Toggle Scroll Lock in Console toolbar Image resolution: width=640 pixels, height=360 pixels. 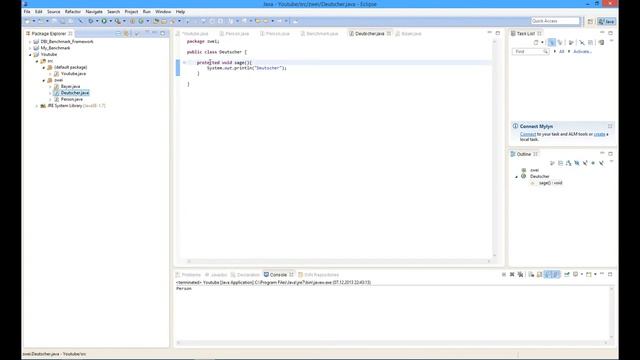tap(539, 275)
